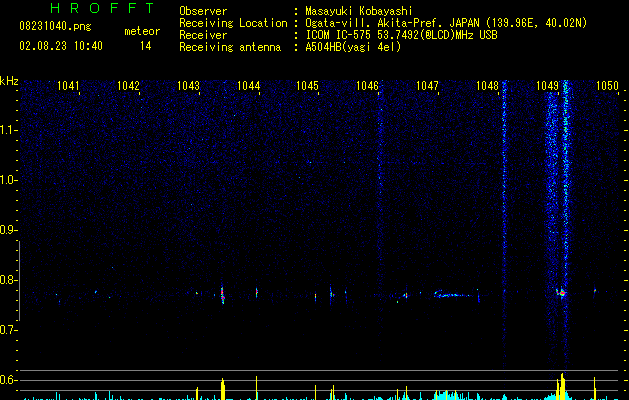The image size is (629, 400).
Task: Click the 1.0 kHz frequency label
Action: (8, 180)
